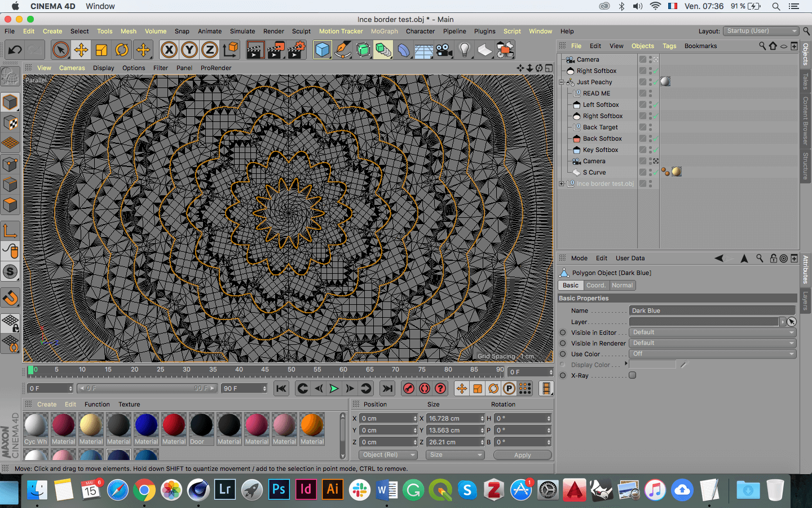812x508 pixels.
Task: Select the Scale tool
Action: pyautogui.click(x=101, y=50)
